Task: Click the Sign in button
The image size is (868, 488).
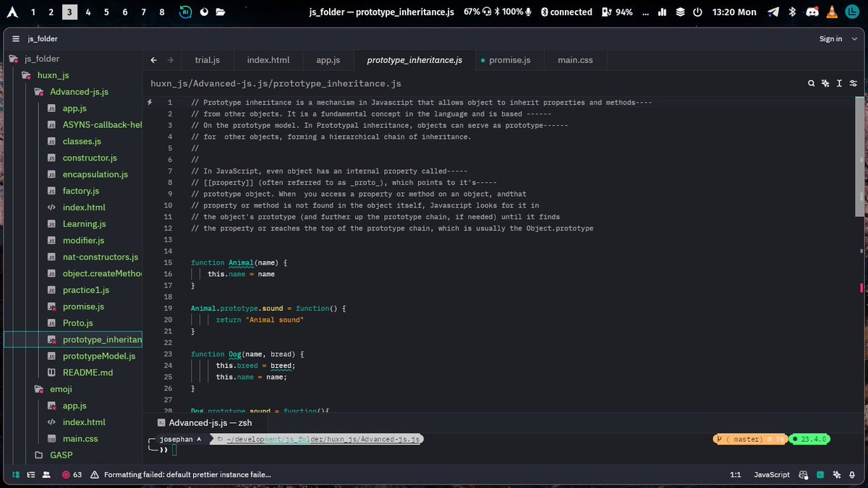Action: (x=830, y=38)
